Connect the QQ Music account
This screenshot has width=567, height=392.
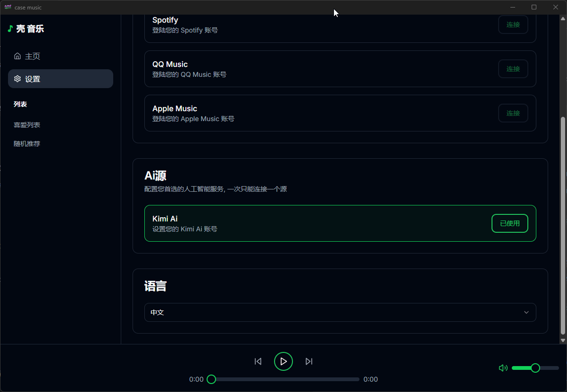click(513, 69)
